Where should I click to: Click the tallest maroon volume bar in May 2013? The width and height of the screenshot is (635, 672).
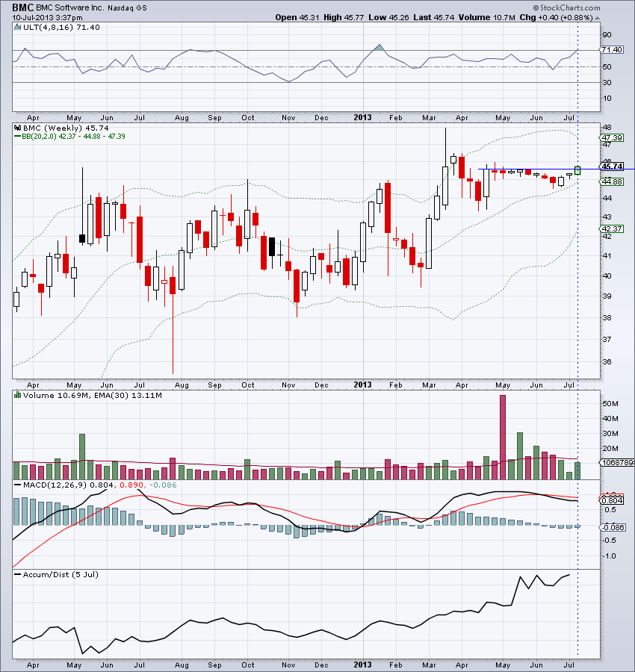point(503,437)
